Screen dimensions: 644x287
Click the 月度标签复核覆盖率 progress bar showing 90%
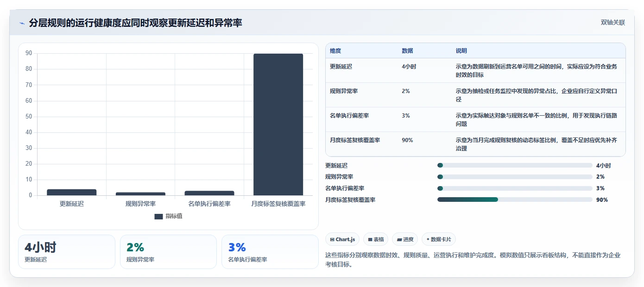pos(515,200)
